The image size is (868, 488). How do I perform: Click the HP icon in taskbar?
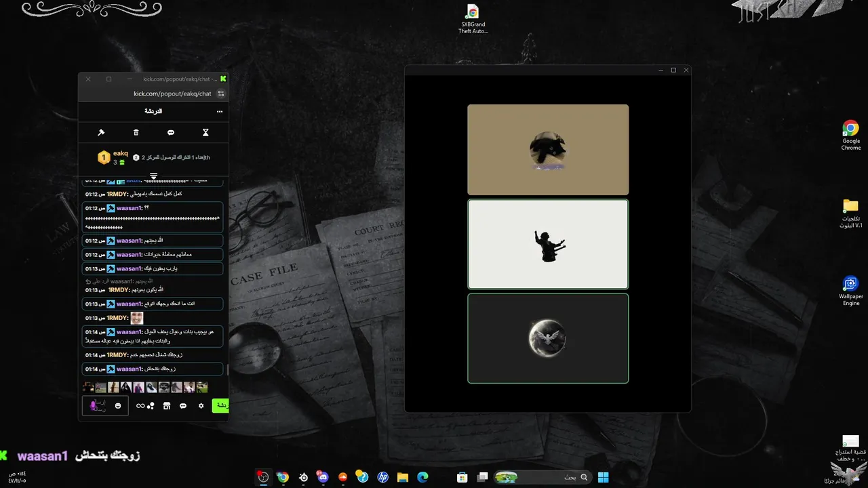[382, 477]
